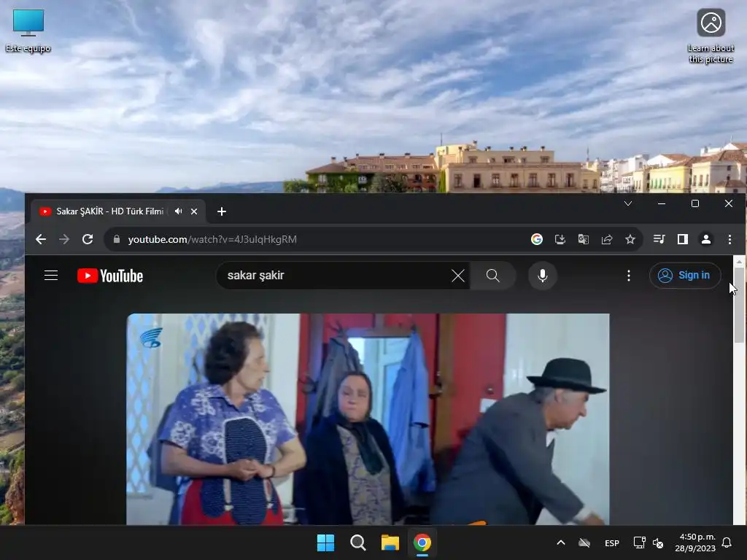
Task: View site info via padlock icon
Action: tap(116, 239)
